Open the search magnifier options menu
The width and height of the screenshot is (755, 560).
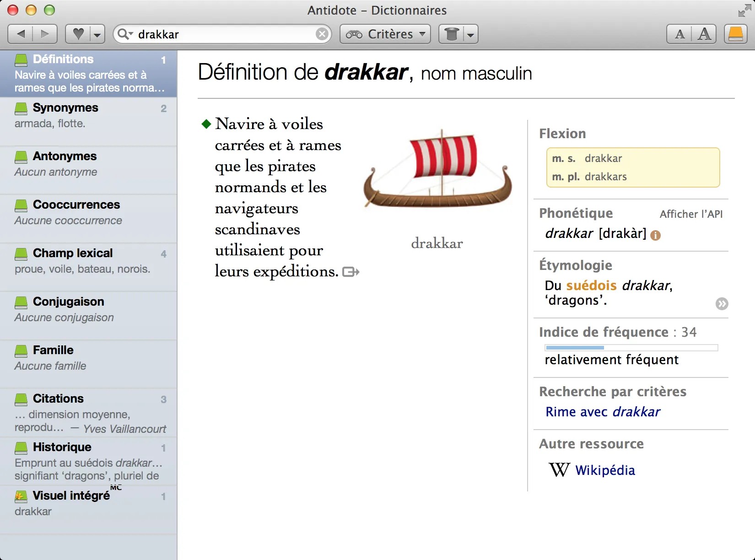(125, 34)
